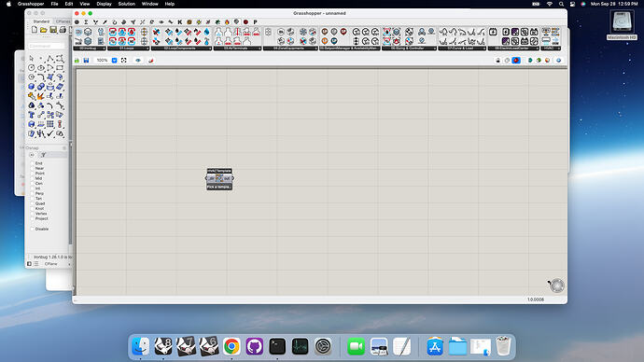Click the CPlane label in Rhino status bar
The image size is (644, 362).
(51, 264)
